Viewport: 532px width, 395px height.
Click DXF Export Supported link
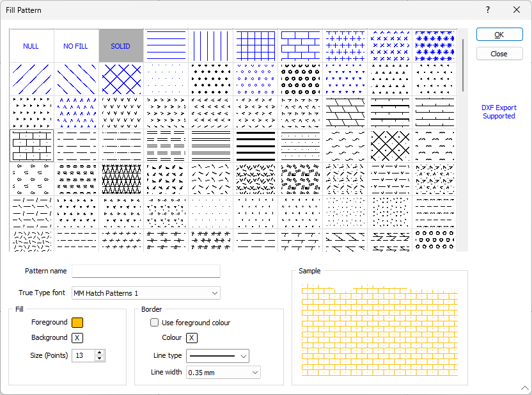tap(499, 112)
